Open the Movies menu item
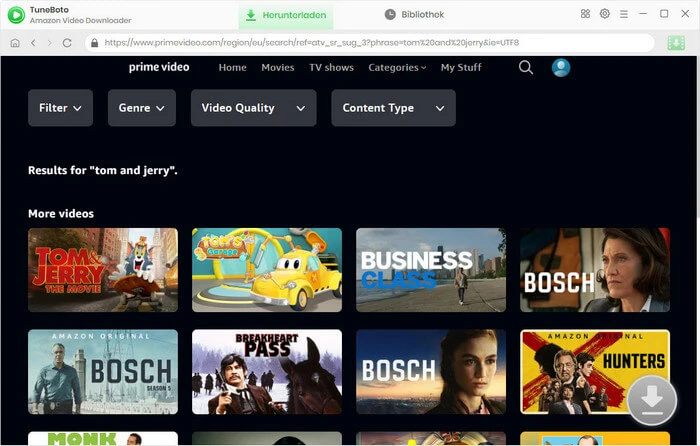700x446 pixels. [x=278, y=67]
